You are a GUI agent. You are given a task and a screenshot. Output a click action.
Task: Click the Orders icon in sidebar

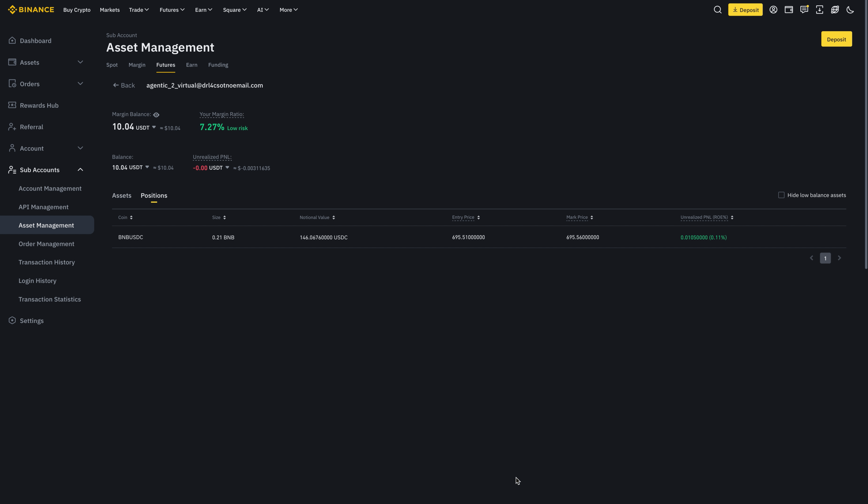click(x=12, y=84)
